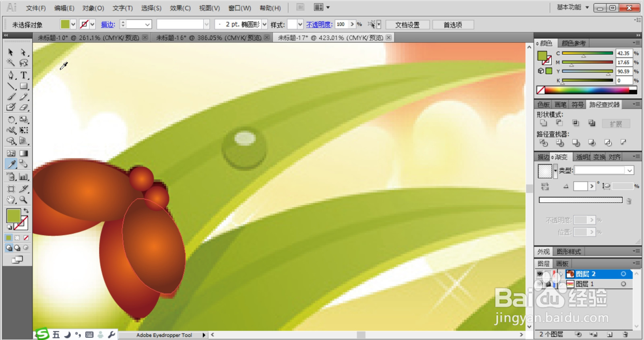Select the Lasso tool
Image resolution: width=644 pixels, height=340 pixels.
(24, 63)
